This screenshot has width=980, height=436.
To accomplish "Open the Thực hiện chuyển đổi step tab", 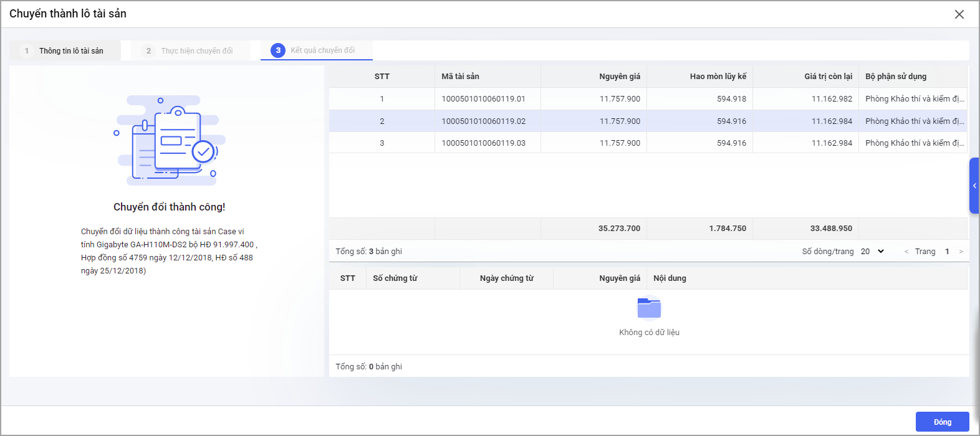I will tap(190, 51).
